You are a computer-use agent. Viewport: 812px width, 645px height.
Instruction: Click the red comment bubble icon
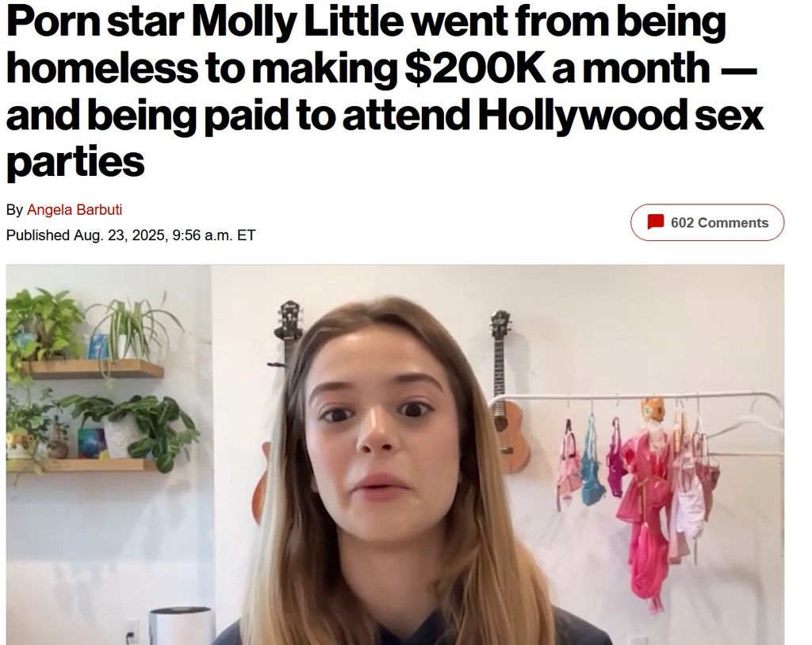click(x=656, y=222)
